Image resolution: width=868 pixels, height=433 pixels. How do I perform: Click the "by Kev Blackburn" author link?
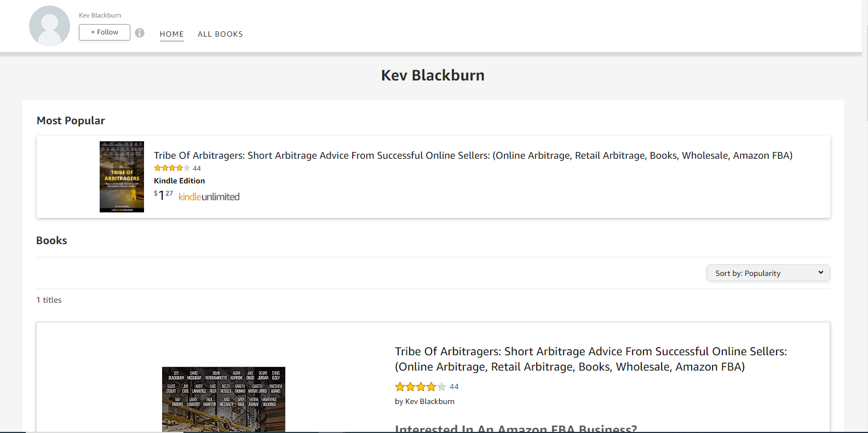point(429,401)
